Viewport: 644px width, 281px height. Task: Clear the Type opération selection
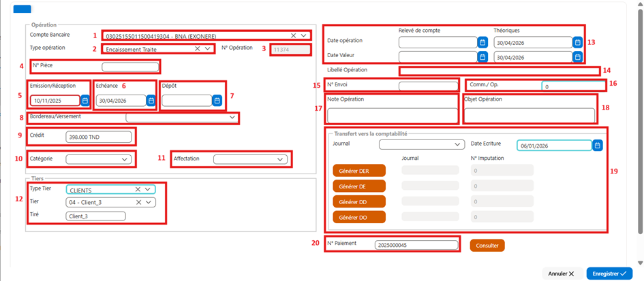tap(197, 49)
